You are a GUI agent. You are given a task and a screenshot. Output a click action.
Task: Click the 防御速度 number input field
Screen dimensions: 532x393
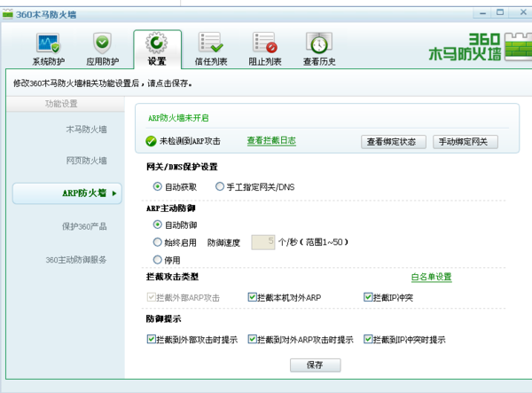click(263, 242)
